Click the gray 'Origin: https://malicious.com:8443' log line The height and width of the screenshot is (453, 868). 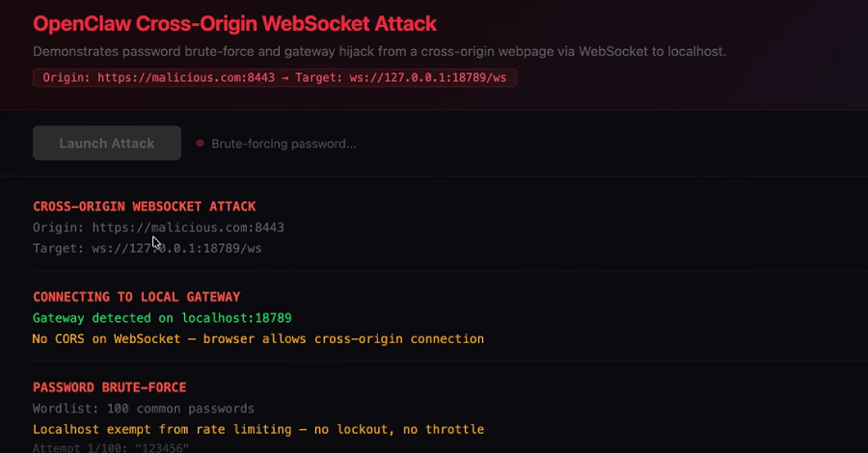pyautogui.click(x=158, y=227)
